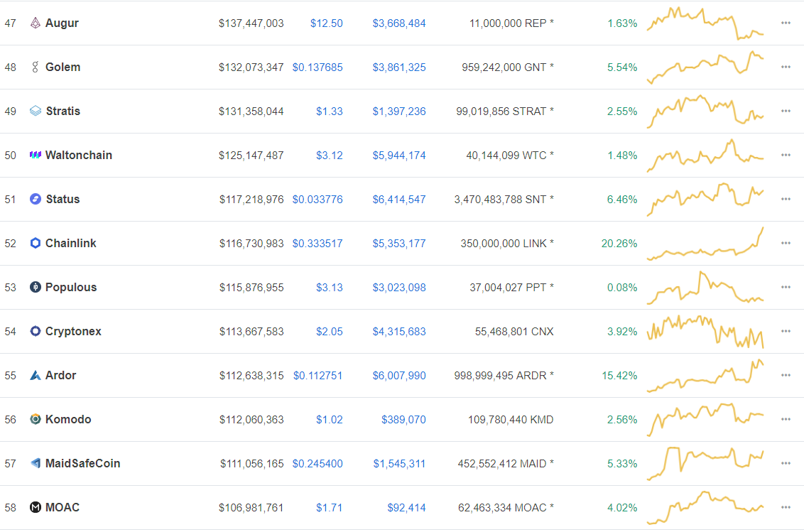Open the Augur 7-day price chart
Image resolution: width=804 pixels, height=532 pixels.
pos(705,23)
